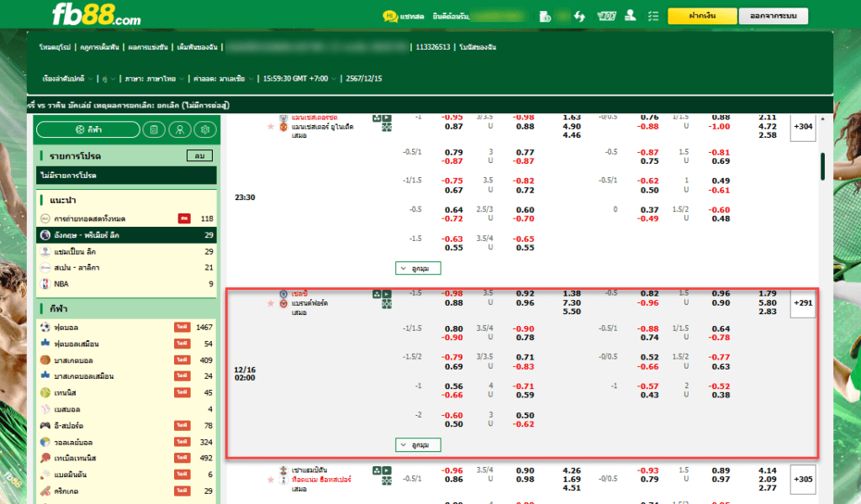
Task: Click the badminton shuttlecock icon
Action: [x=45, y=475]
